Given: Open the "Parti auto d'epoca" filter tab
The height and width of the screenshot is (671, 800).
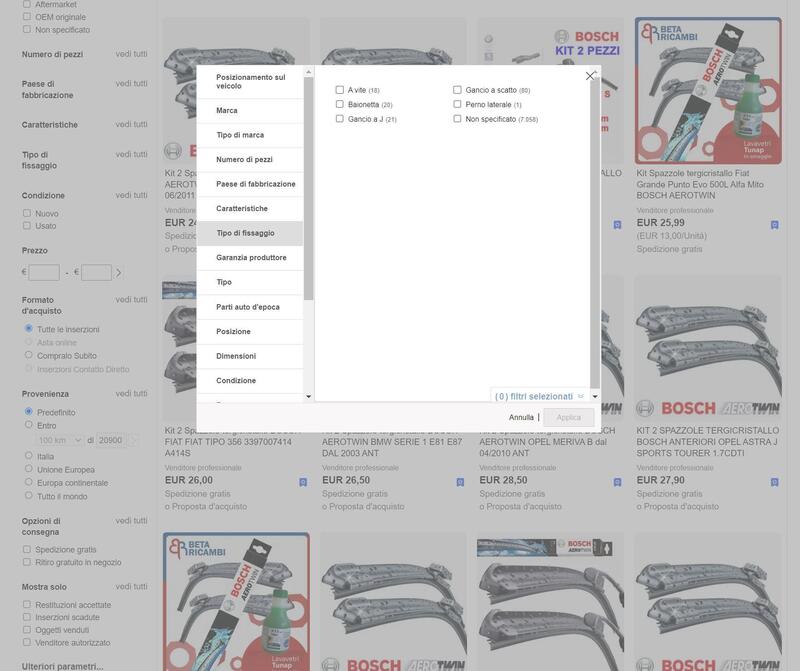Looking at the screenshot, I should 250,307.
